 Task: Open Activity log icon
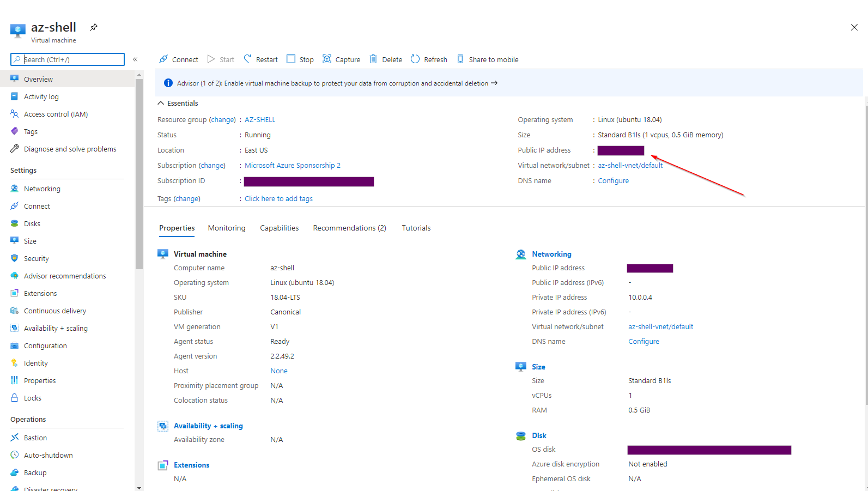15,96
